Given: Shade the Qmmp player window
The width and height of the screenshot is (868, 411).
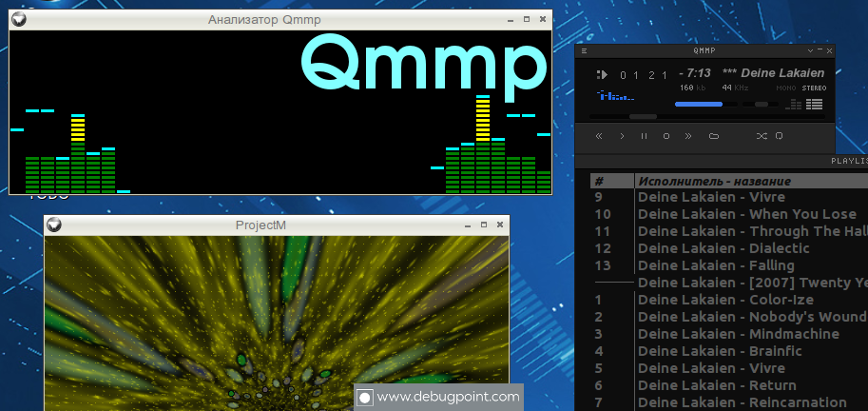Looking at the screenshot, I should (x=811, y=51).
